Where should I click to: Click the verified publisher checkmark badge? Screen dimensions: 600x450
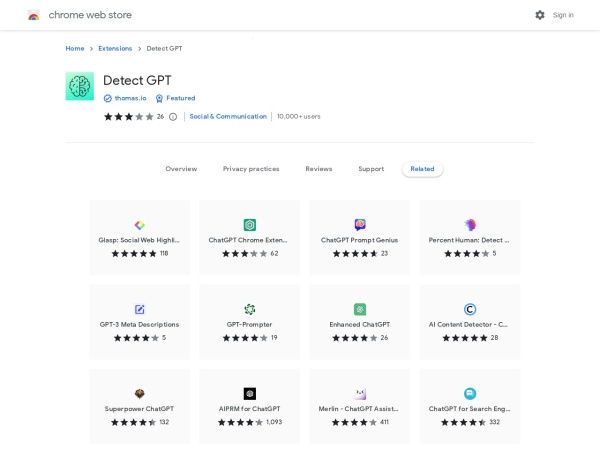(108, 98)
